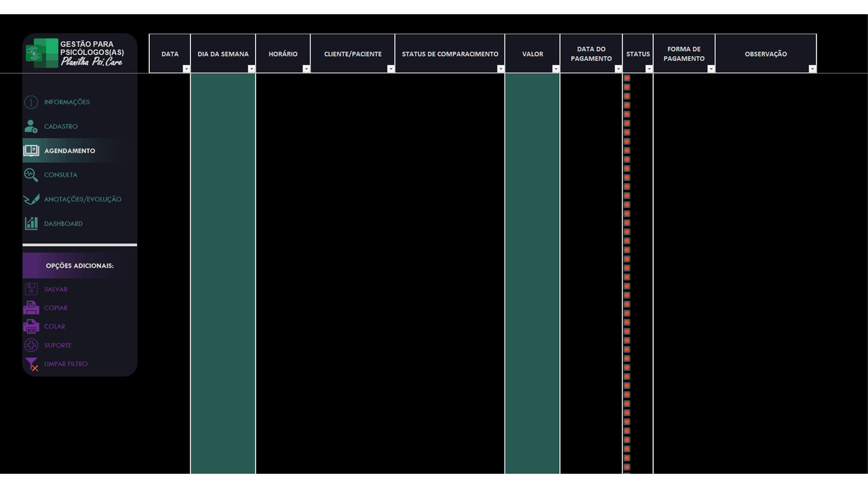The height and width of the screenshot is (488, 868).
Task: Click the Informações info icon
Action: (31, 102)
